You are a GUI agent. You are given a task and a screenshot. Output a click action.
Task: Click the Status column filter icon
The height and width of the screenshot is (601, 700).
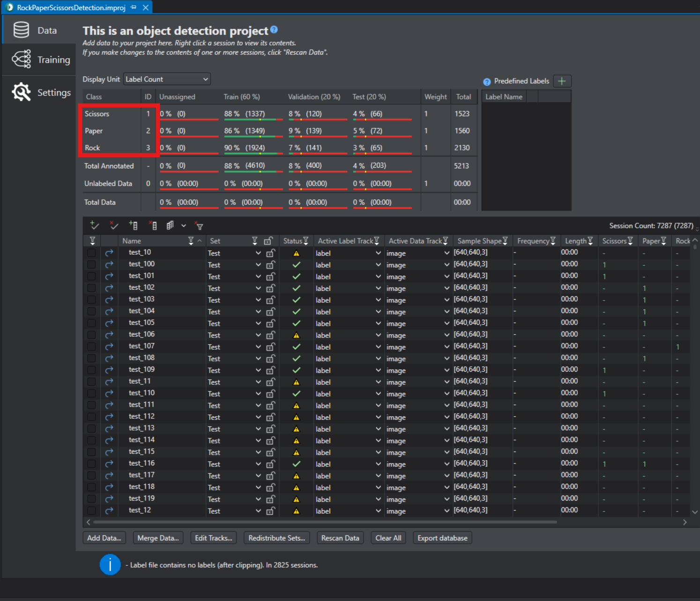[x=305, y=240]
